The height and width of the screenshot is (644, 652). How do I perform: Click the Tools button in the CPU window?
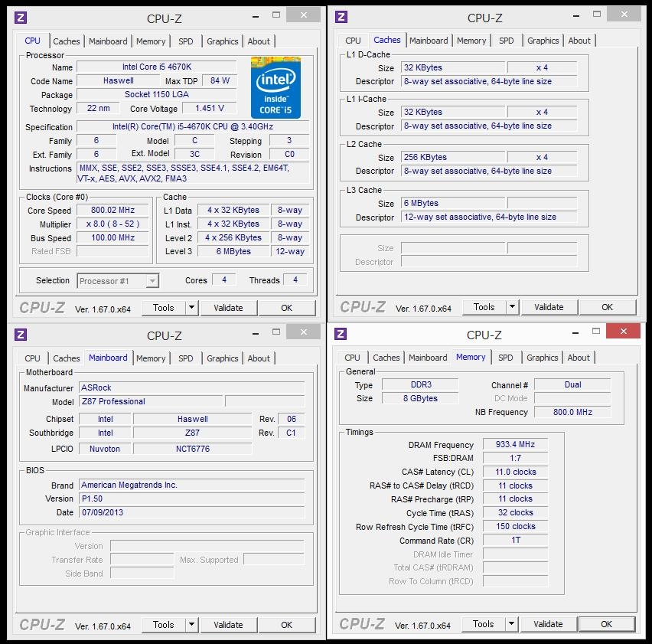click(164, 308)
